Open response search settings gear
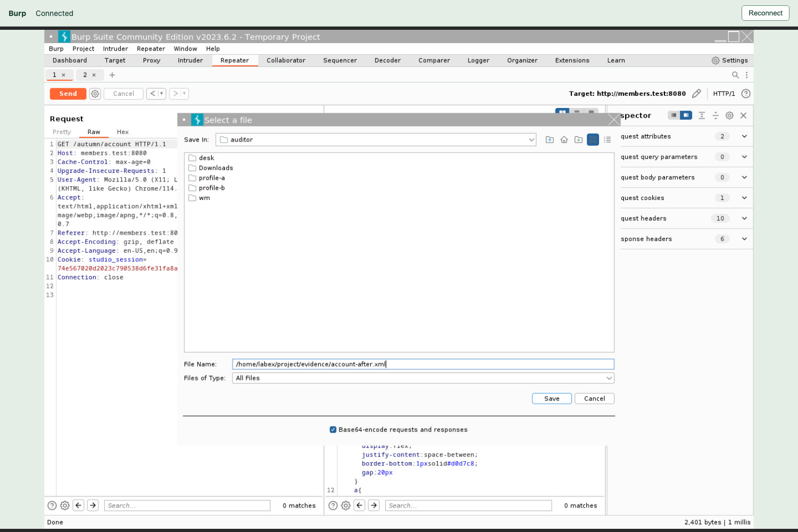Screen dimensions: 798x532 coord(346,505)
